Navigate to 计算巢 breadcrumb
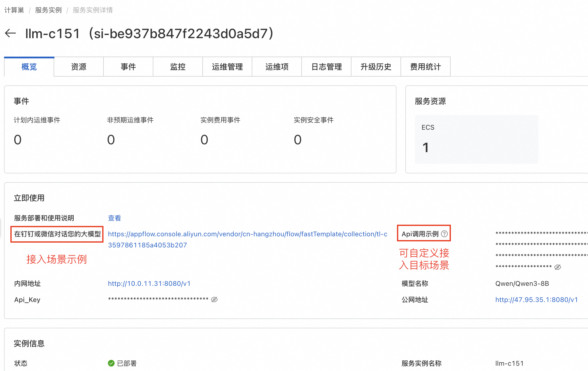The image size is (588, 371). point(14,10)
